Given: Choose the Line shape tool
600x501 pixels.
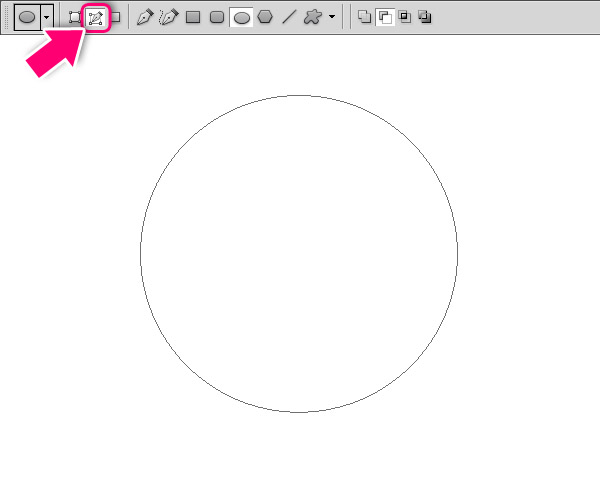Looking at the screenshot, I should tap(289, 17).
